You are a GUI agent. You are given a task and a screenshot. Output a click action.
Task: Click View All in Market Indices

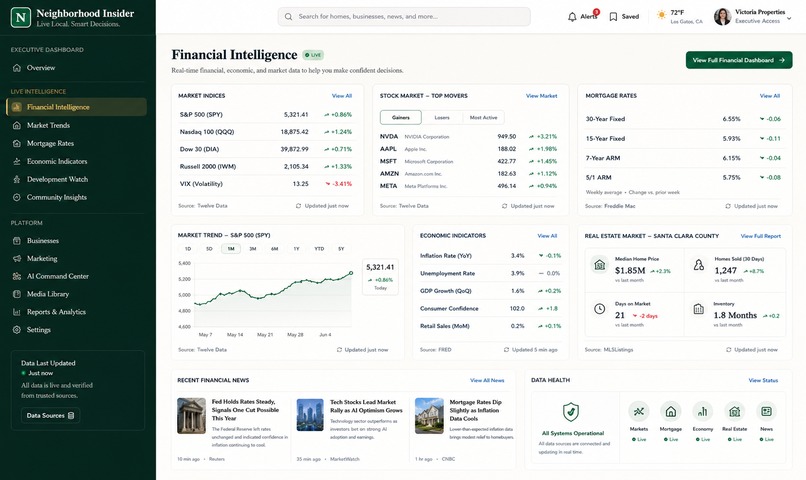[342, 96]
